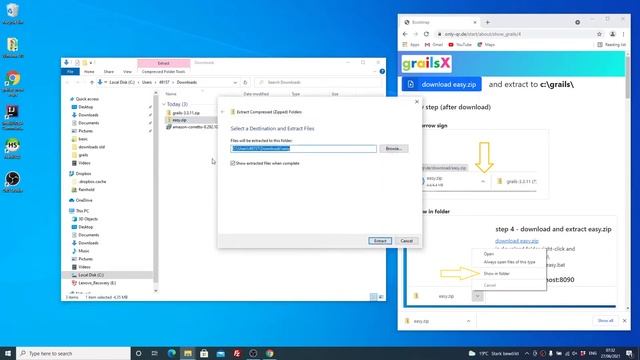Select Local Disk (C:) in tree

click(91, 275)
